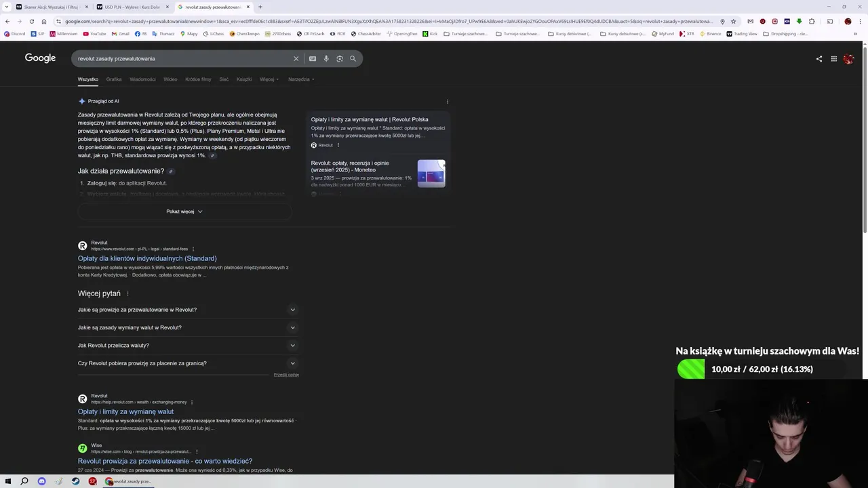This screenshot has height=488, width=868.
Task: Open the Chrome window in taskbar
Action: point(129,481)
